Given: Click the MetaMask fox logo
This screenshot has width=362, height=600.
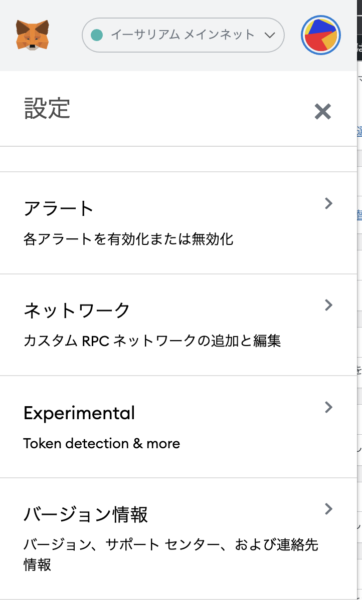Looking at the screenshot, I should point(32,35).
